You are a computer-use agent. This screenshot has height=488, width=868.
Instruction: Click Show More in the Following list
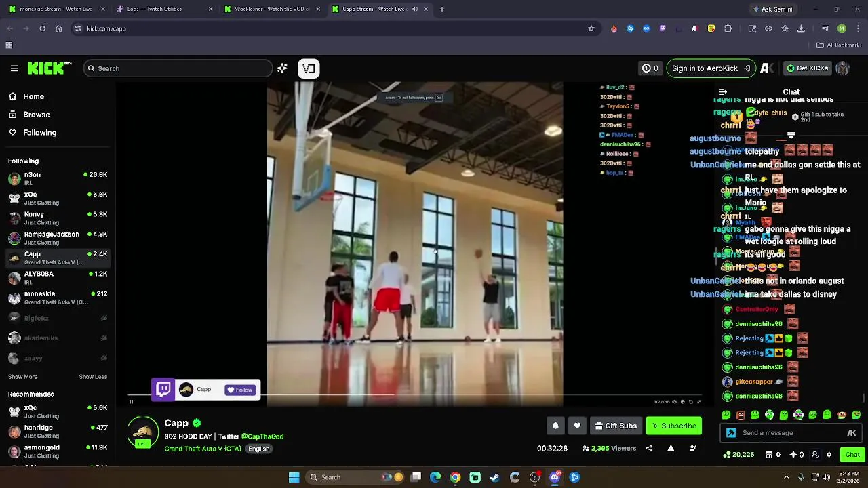click(23, 377)
